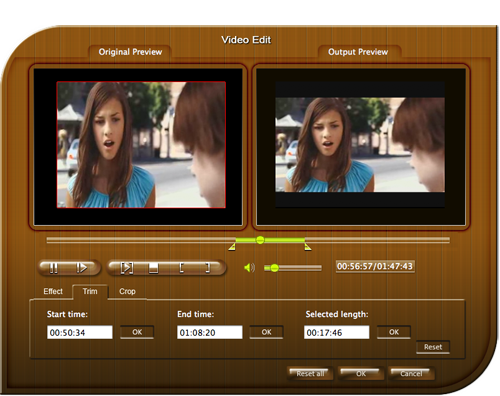
Task: Click the 00:56:57/01:47:43 time display
Action: [375, 266]
